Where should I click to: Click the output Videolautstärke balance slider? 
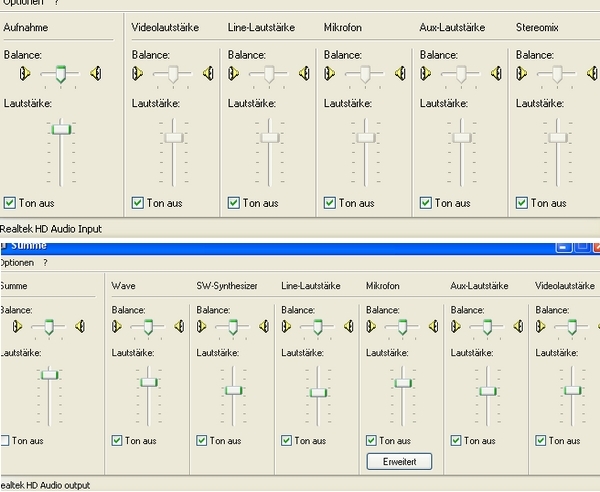coord(572,327)
